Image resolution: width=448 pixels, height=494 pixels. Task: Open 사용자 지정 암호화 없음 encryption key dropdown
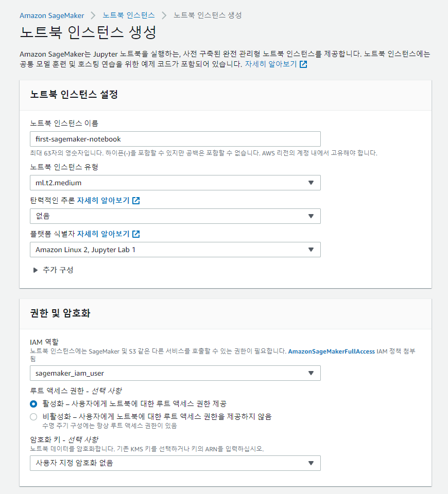pos(175,463)
